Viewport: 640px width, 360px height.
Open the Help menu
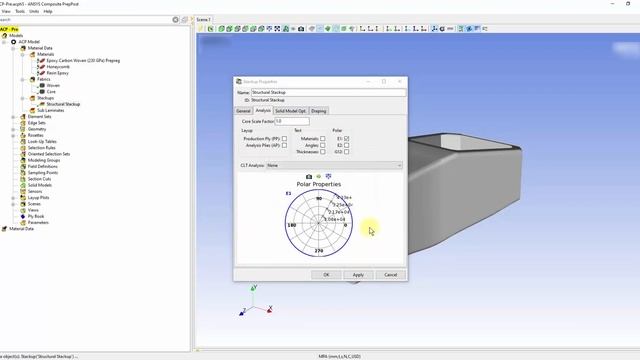tap(48, 11)
